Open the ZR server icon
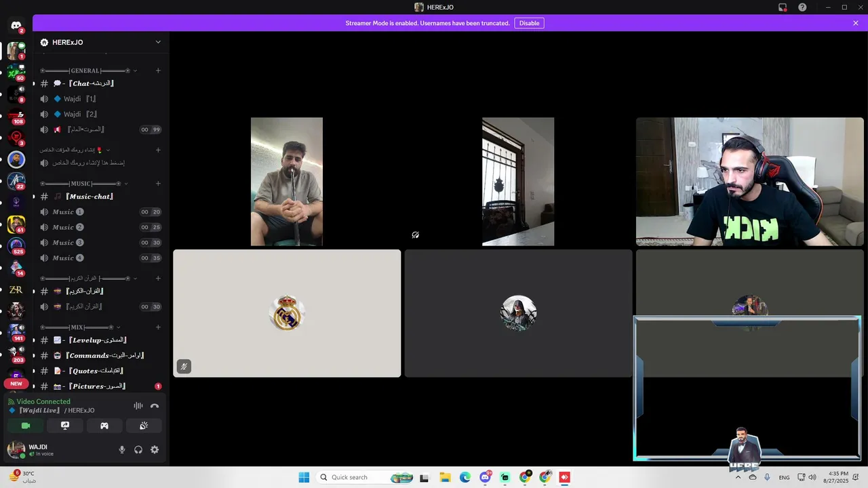Viewport: 868px width, 488px height. (16, 289)
